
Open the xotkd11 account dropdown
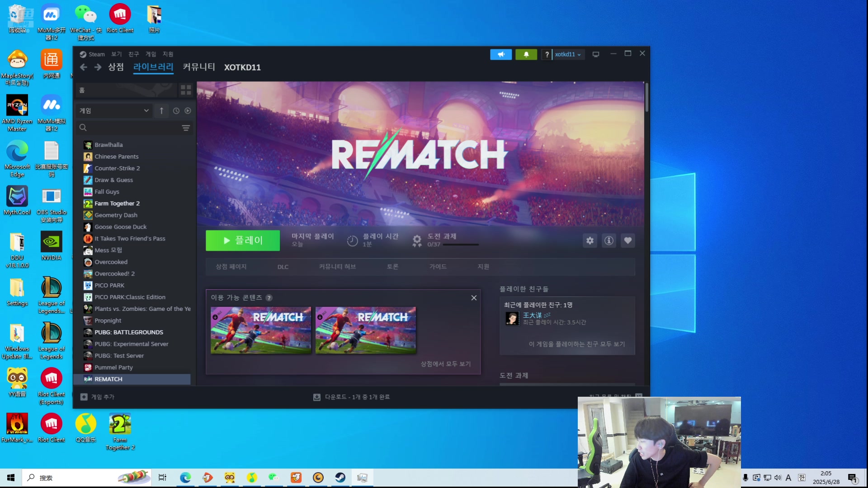(568, 54)
